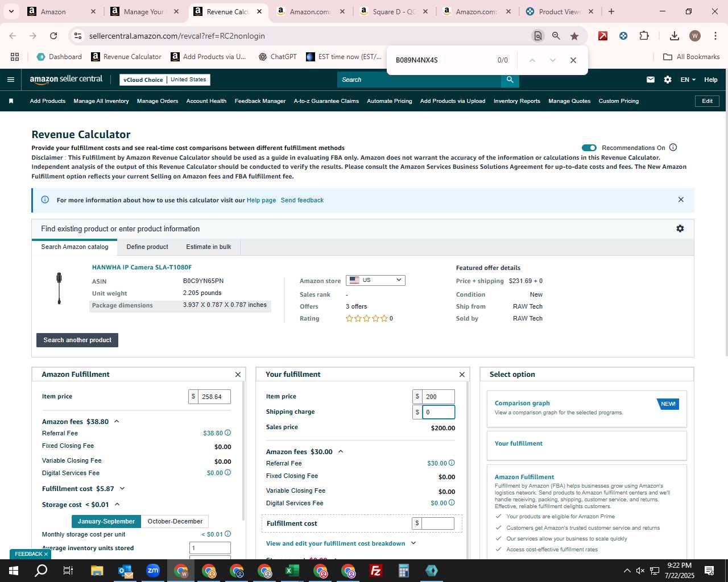728x582 pixels.
Task: Select January-September storage period
Action: pyautogui.click(x=106, y=521)
